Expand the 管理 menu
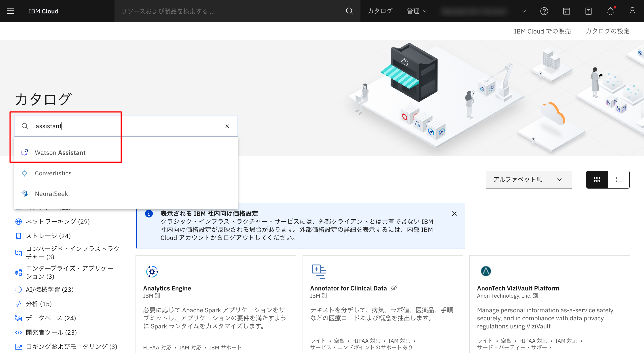This screenshot has width=644, height=353. (417, 11)
